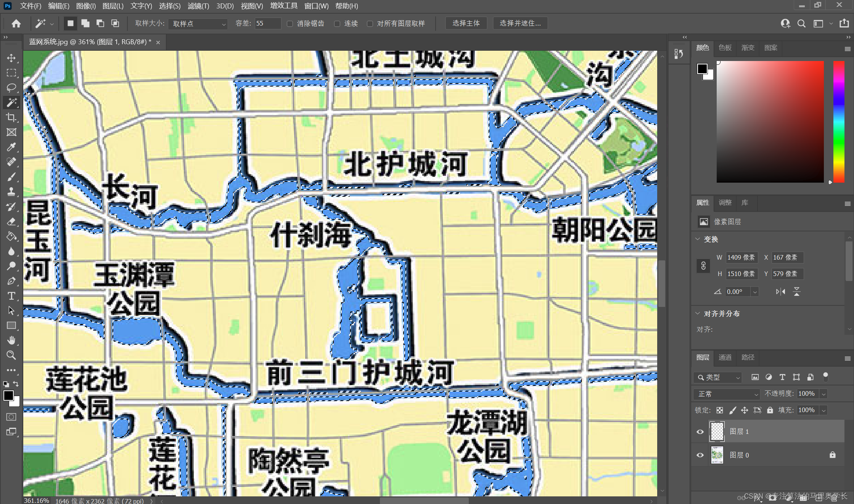854x504 pixels.
Task: Collapse the 变换 transform section
Action: point(698,239)
